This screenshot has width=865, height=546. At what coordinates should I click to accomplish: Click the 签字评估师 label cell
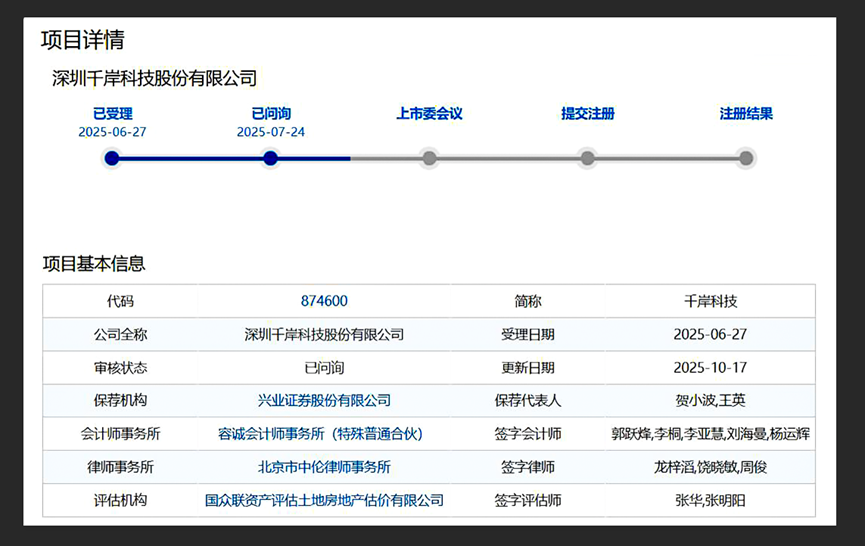pos(528,500)
